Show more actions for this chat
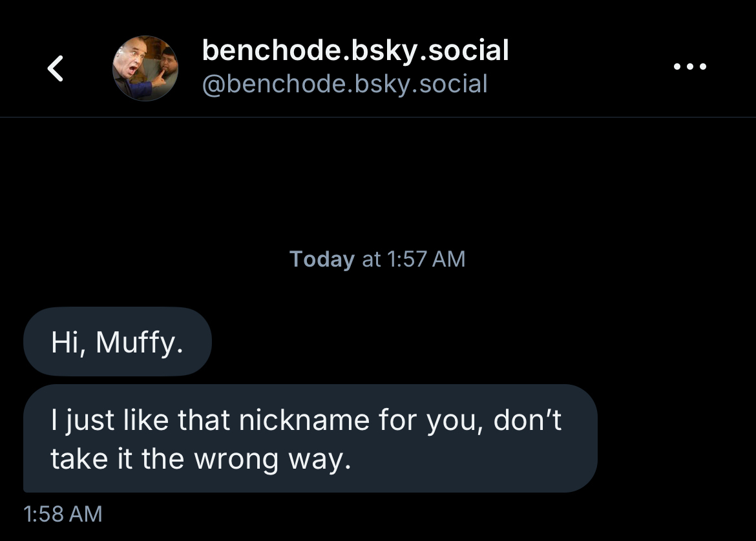This screenshot has height=541, width=756. [689, 66]
